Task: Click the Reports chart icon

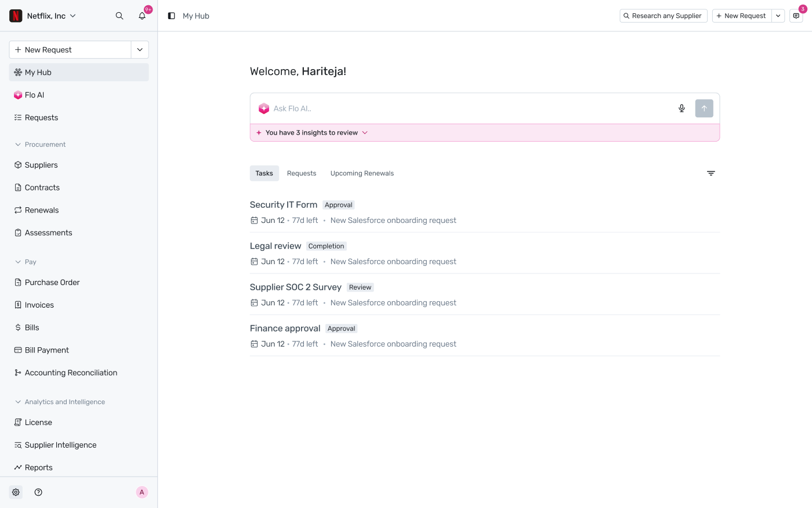Action: (18, 467)
